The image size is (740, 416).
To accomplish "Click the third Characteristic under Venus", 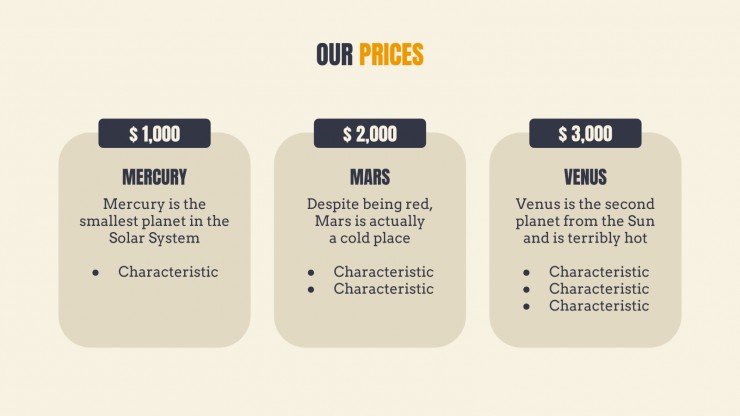I will (x=599, y=306).
